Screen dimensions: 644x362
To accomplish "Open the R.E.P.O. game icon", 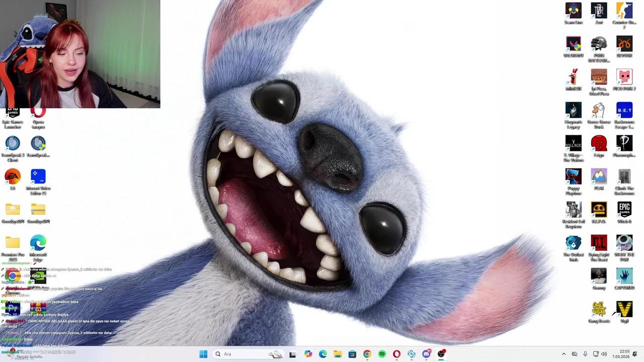I will pos(599,213).
